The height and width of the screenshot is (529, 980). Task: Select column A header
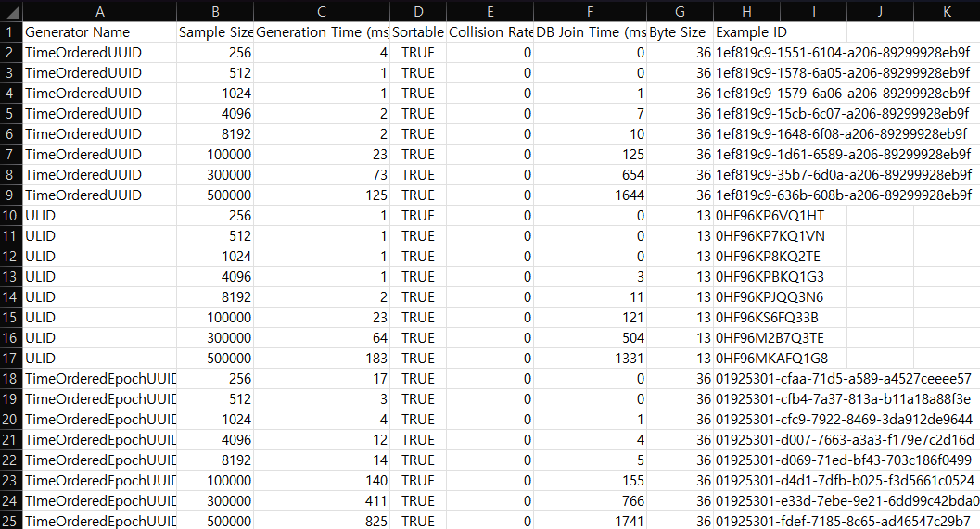click(x=99, y=11)
